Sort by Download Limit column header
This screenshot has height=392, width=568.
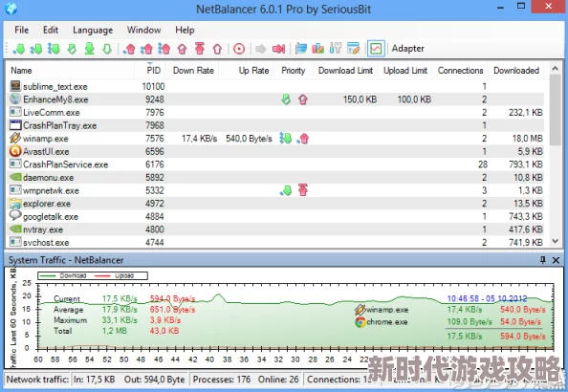tap(345, 71)
